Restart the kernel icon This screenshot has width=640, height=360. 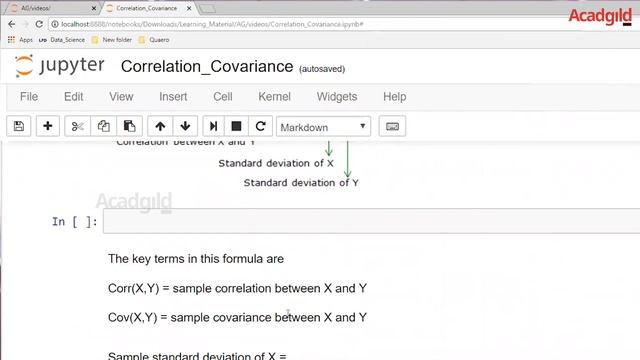click(260, 126)
